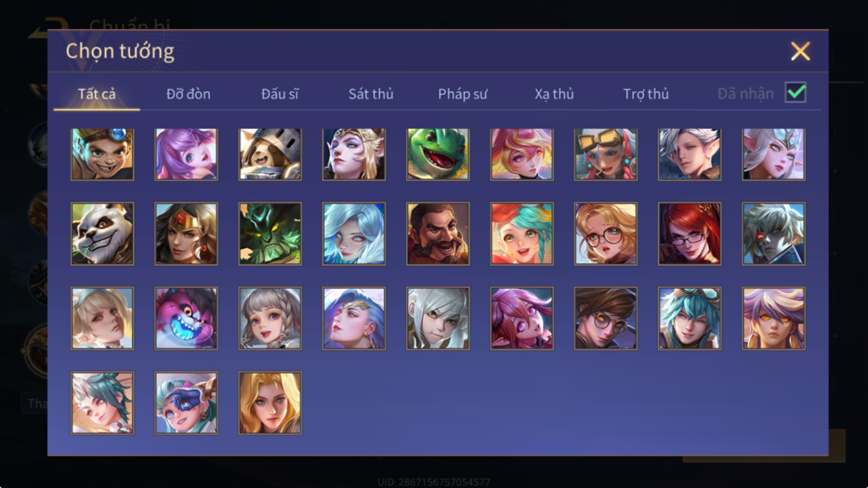Select the green-masked dark forest hero

pyautogui.click(x=270, y=234)
